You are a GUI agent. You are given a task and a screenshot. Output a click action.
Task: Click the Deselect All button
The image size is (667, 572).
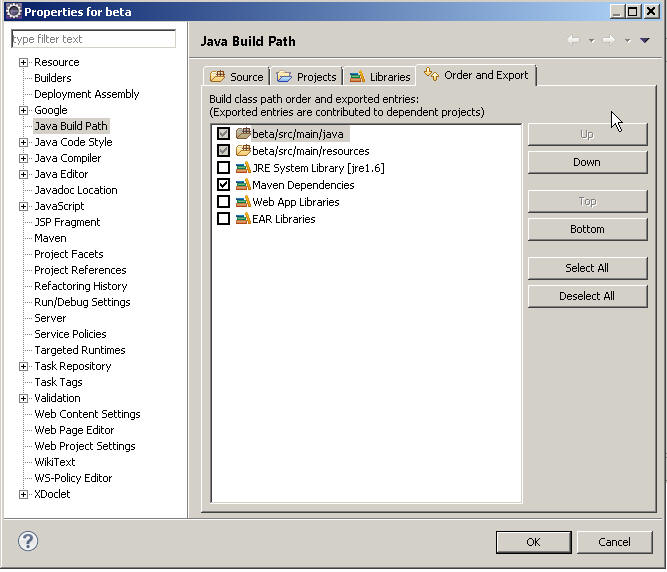[x=587, y=296]
